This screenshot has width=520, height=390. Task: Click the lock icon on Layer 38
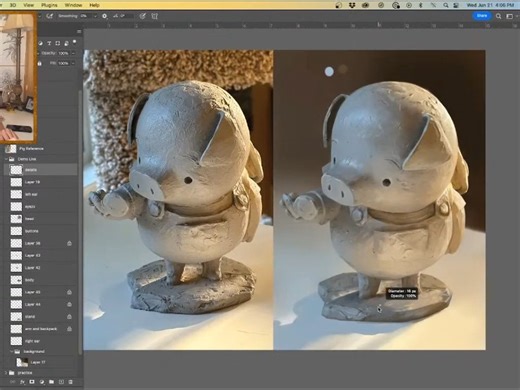click(x=69, y=243)
